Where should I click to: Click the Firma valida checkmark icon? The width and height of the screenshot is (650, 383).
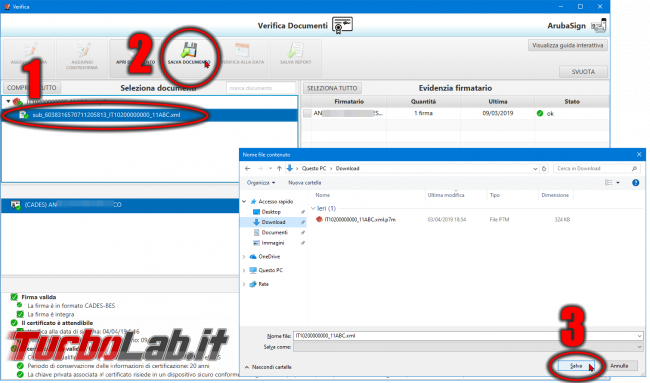pos(14,297)
